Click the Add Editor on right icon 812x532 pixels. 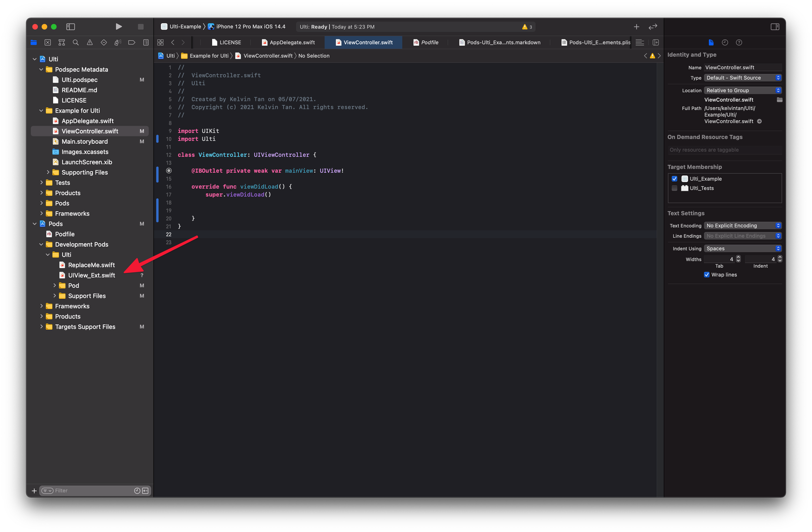pyautogui.click(x=656, y=43)
